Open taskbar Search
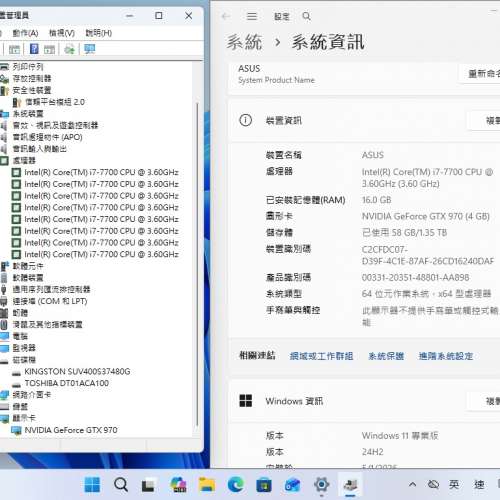Screen dimensions: 500x500 [121, 485]
